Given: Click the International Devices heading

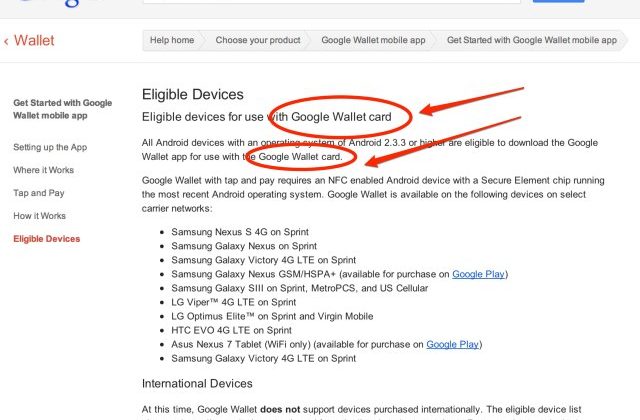Looking at the screenshot, I should [197, 384].
